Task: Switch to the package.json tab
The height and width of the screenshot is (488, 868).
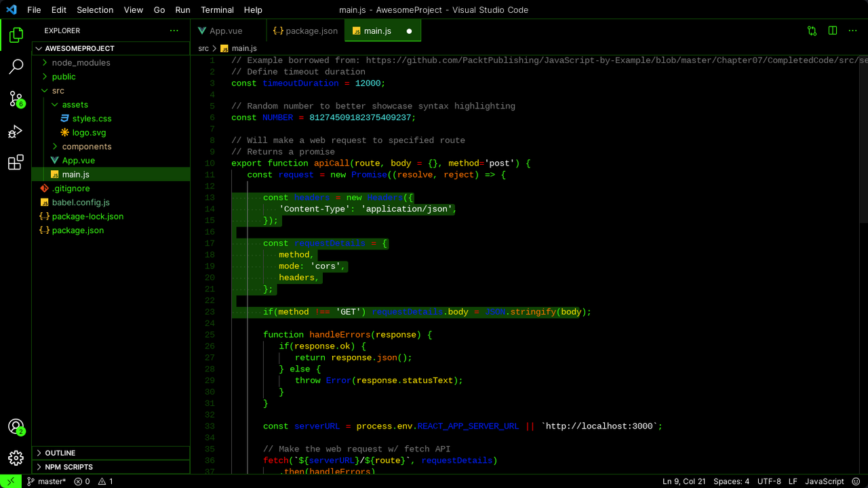Action: click(x=305, y=31)
